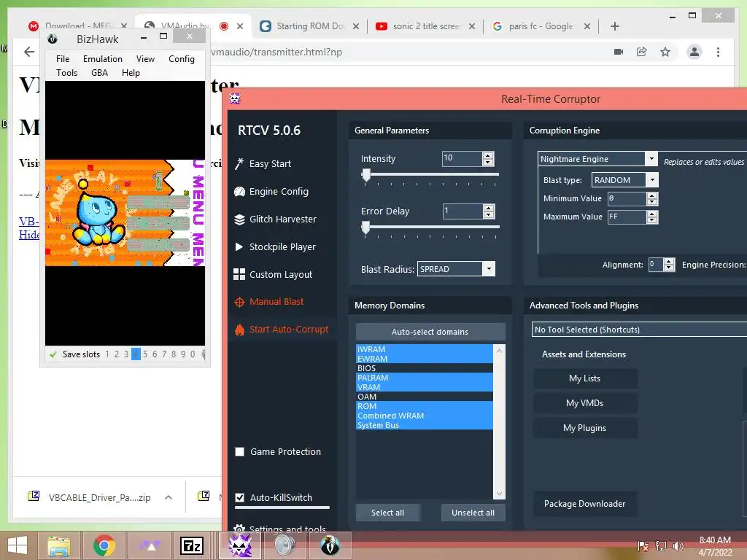Image resolution: width=747 pixels, height=560 pixels.
Task: Open BizHawk Config menu
Action: click(182, 59)
